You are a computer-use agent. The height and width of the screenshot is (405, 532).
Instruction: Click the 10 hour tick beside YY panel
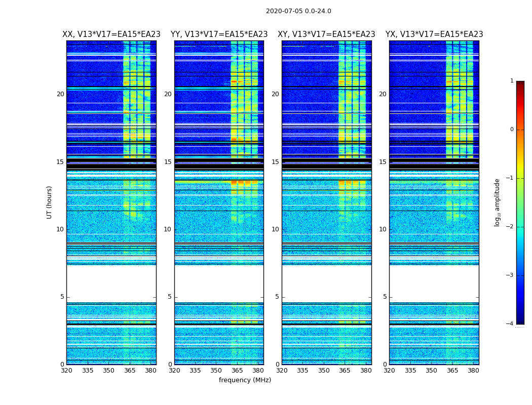click(168, 229)
